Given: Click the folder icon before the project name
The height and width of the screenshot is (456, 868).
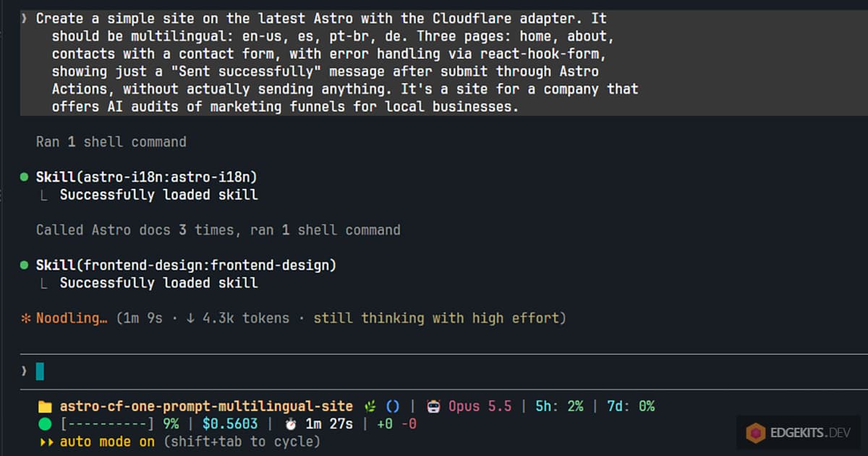Looking at the screenshot, I should 45,407.
